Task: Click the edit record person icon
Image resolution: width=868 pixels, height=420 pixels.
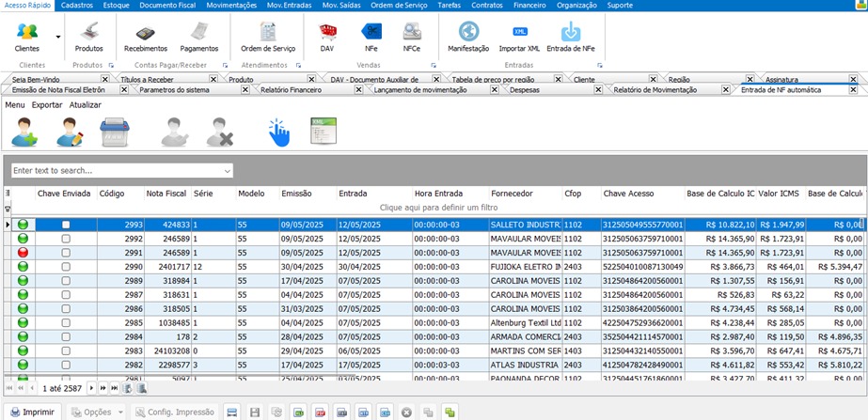Action: point(70,132)
